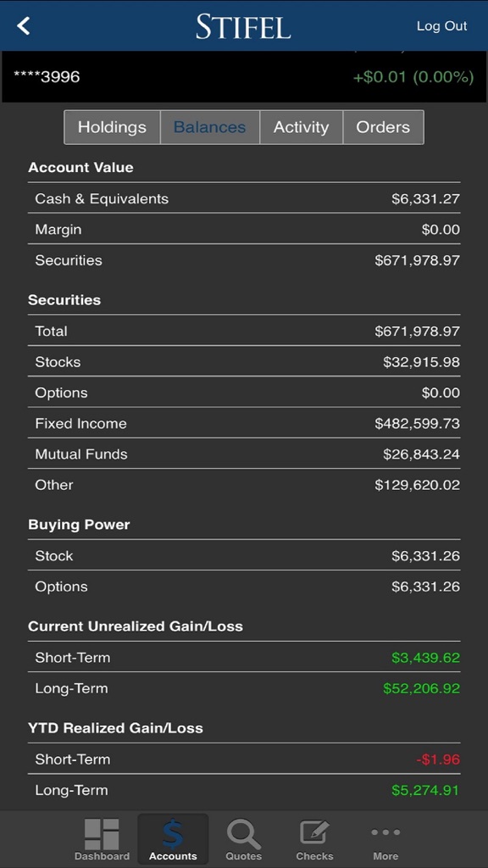Open the Checks pencil icon
The image size is (488, 868).
click(314, 833)
